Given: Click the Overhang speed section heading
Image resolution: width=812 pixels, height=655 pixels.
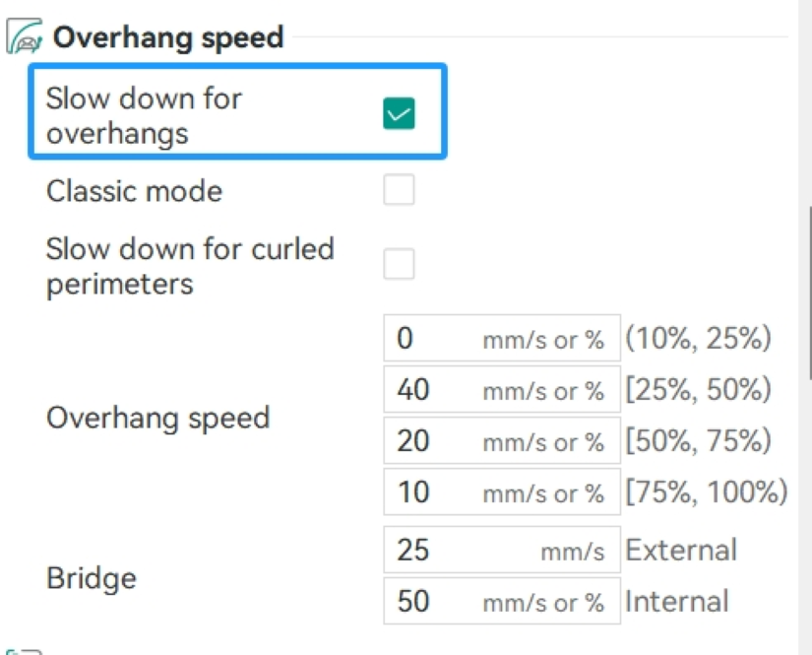Looking at the screenshot, I should (x=168, y=37).
